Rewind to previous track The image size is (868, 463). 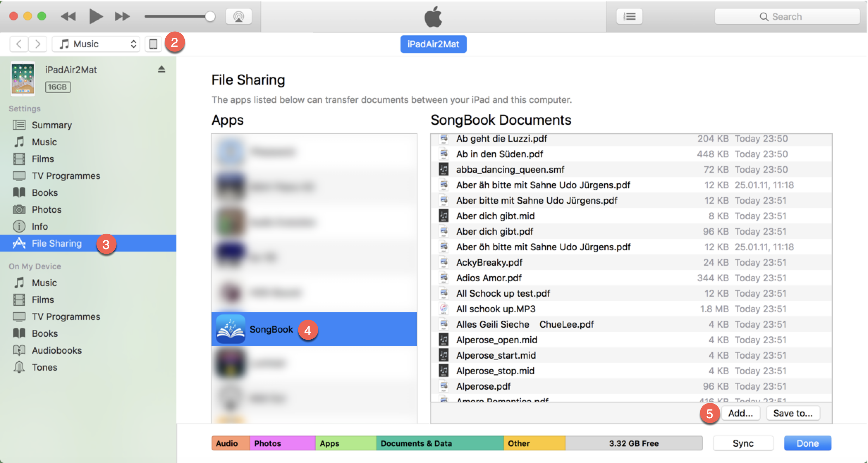point(68,17)
